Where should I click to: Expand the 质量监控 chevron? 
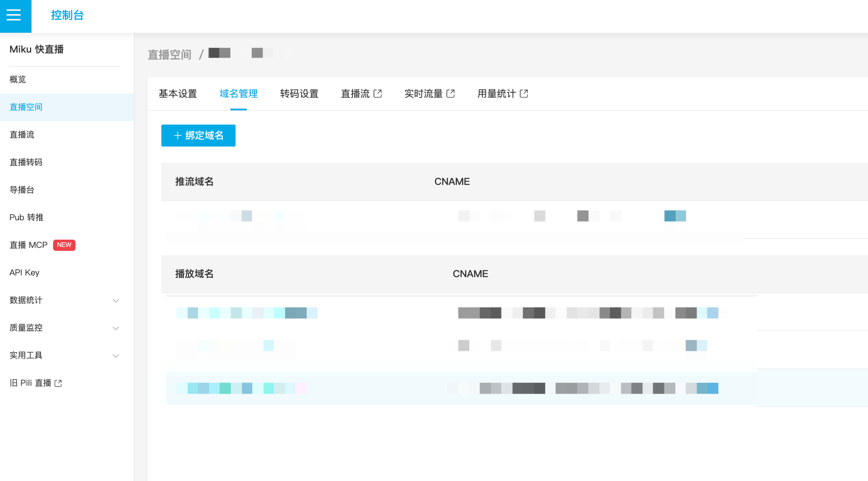click(116, 328)
